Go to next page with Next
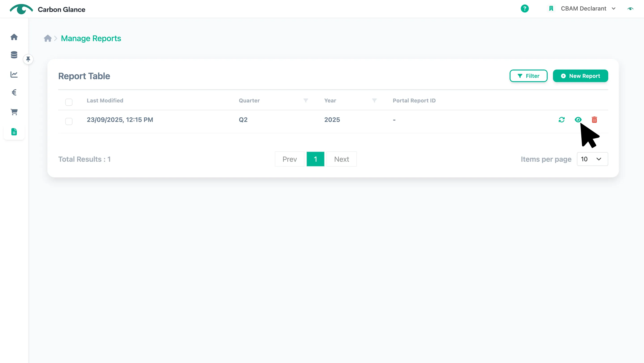The width and height of the screenshot is (644, 363). click(341, 159)
